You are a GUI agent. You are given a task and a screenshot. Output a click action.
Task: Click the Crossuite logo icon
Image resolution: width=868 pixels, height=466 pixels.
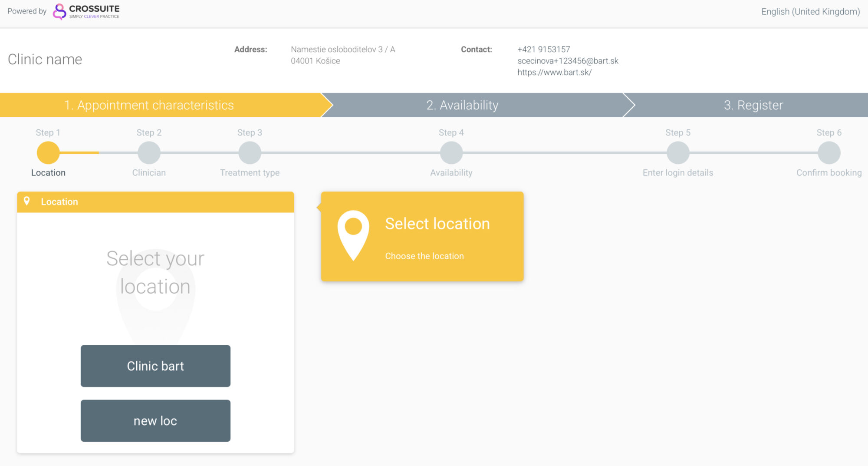point(59,12)
